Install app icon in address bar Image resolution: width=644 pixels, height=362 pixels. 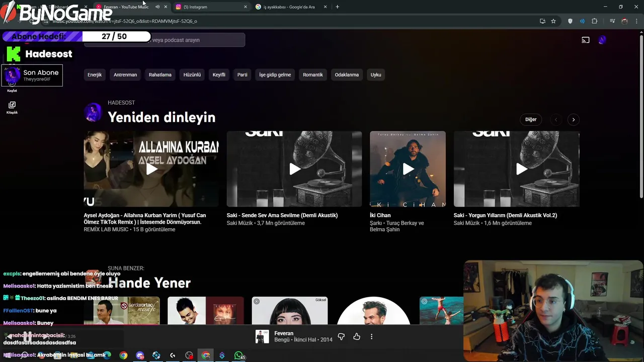[542, 21]
